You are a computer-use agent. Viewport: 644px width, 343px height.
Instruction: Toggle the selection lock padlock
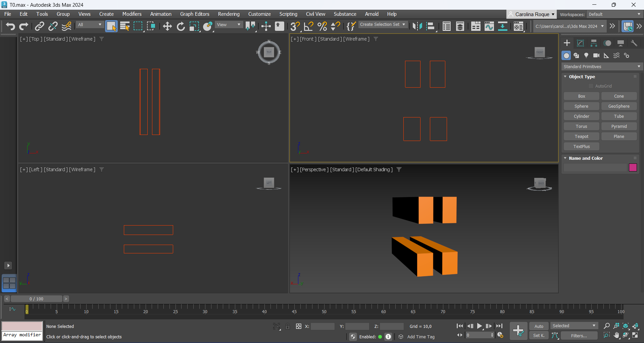[288, 326]
